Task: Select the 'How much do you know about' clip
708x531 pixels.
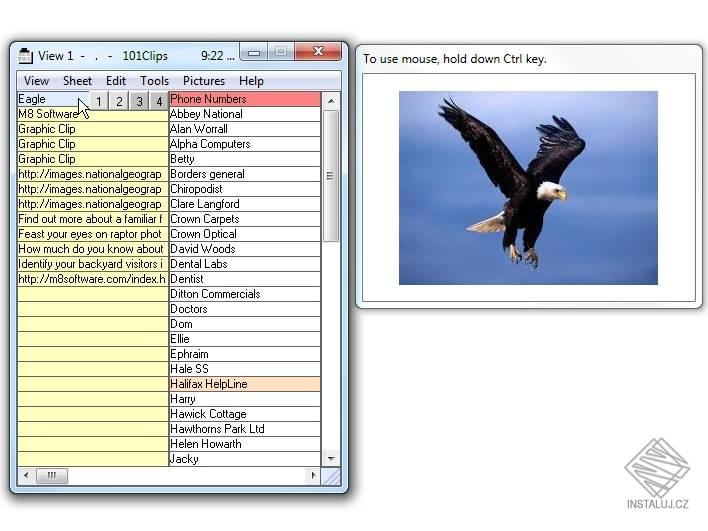Action: point(93,249)
